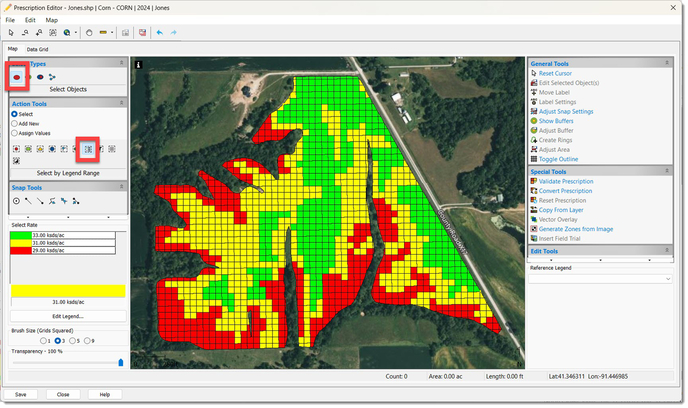Image resolution: width=688 pixels, height=408 pixels.
Task: Open the Map menu
Action: pyautogui.click(x=52, y=20)
